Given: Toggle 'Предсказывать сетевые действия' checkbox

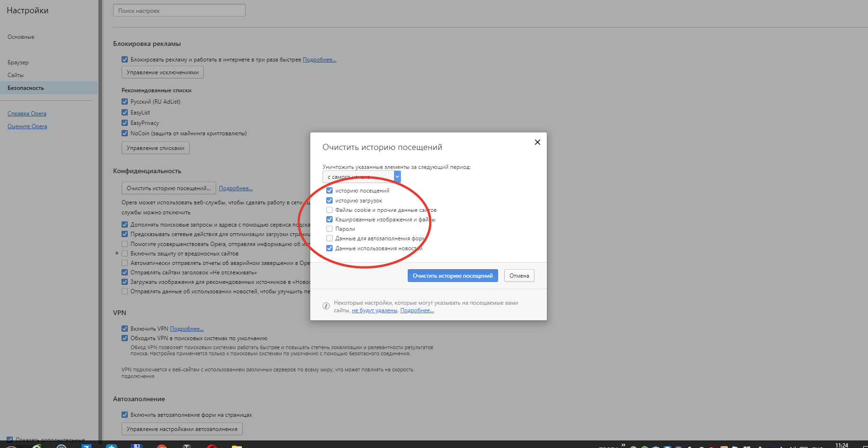Looking at the screenshot, I should [125, 234].
